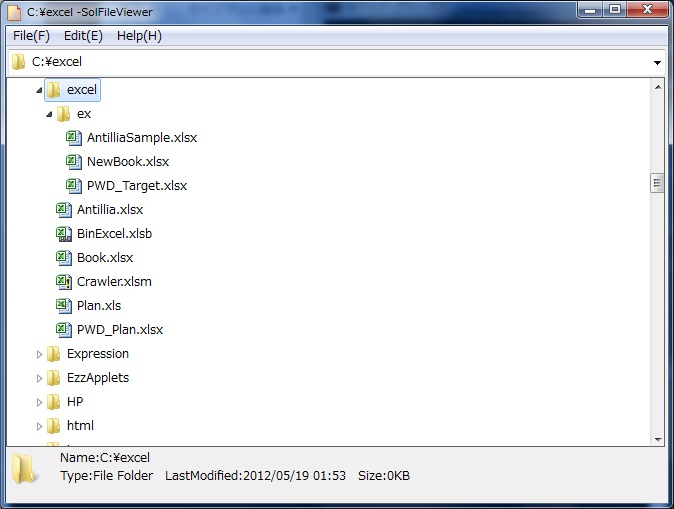
Task: Click the AntilliaSample.xlsx Excel icon
Action: (x=74, y=138)
